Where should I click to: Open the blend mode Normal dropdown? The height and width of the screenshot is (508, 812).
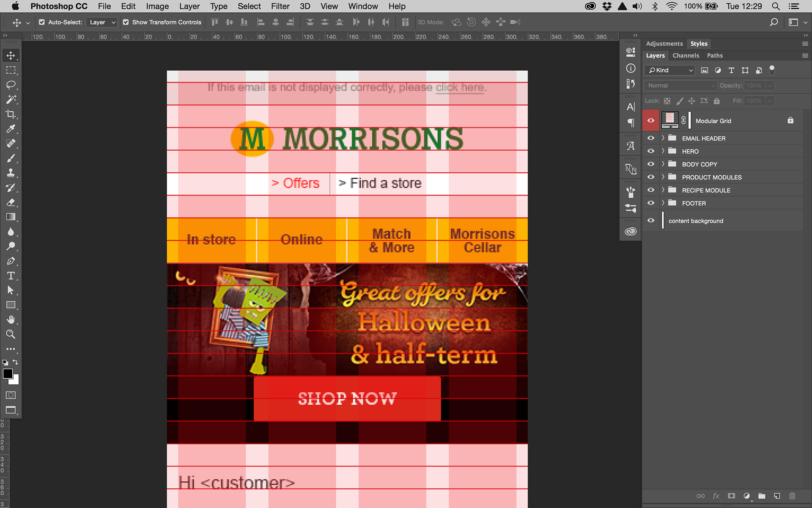click(680, 86)
